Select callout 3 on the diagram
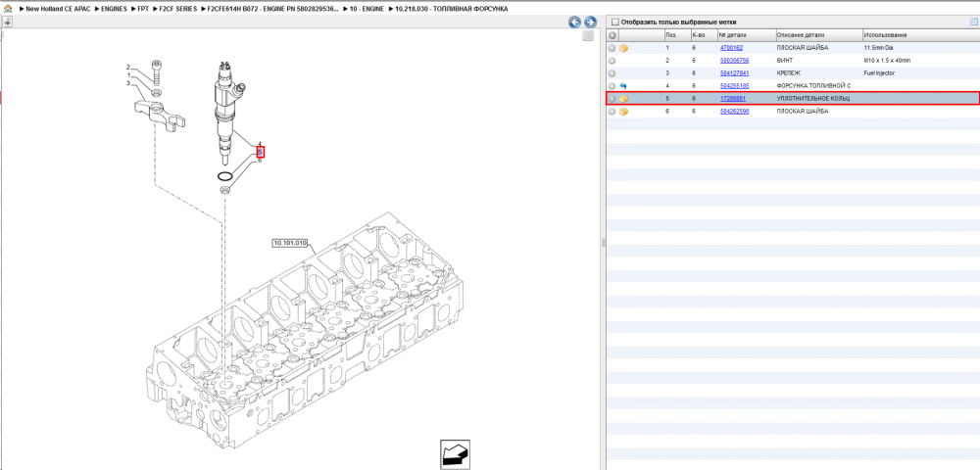The image size is (980, 470). (128, 83)
